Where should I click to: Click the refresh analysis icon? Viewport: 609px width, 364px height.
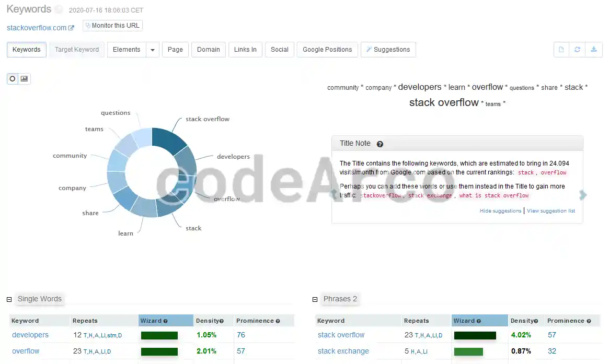pos(577,50)
